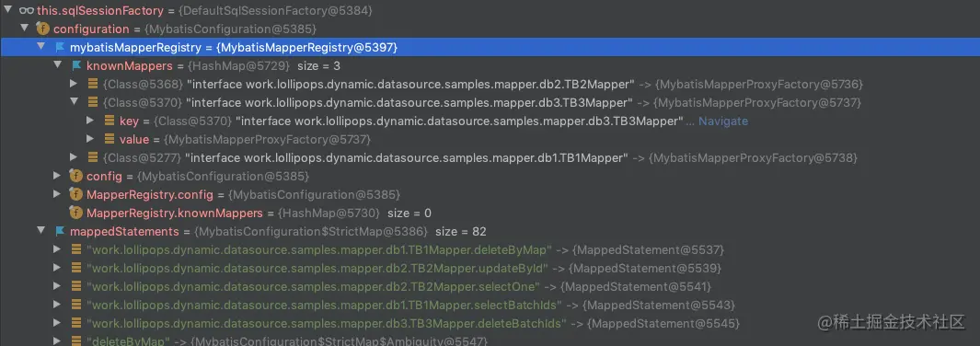The width and height of the screenshot is (980, 346).
Task: Click the field icon beside config = MybatisConfiguration@5385
Action: 76,176
